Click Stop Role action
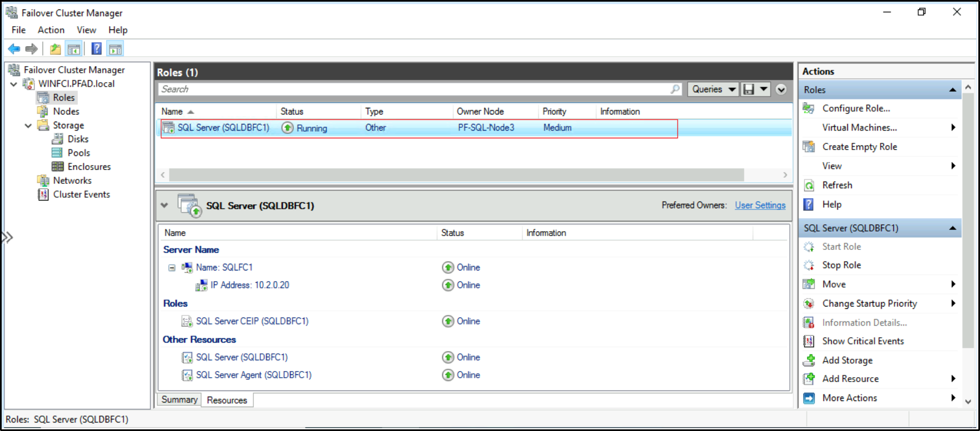Image resolution: width=980 pixels, height=431 pixels. click(x=841, y=265)
